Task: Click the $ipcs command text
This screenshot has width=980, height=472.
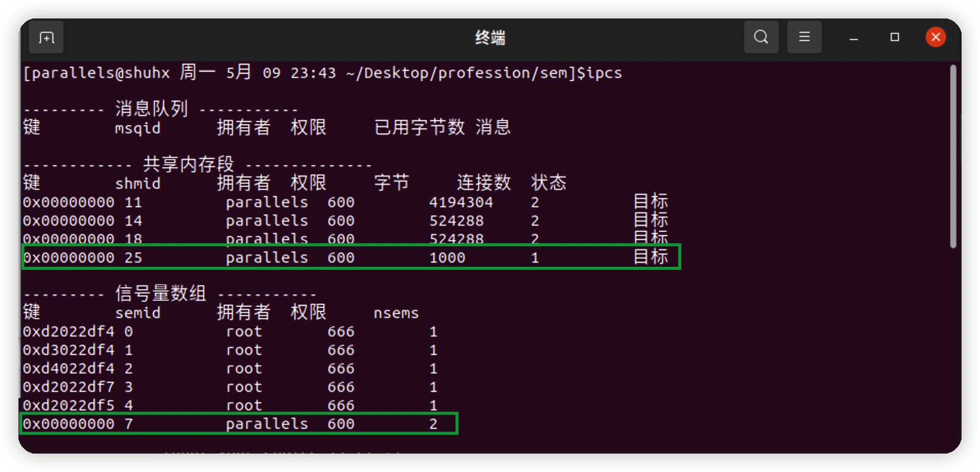Action: point(599,73)
